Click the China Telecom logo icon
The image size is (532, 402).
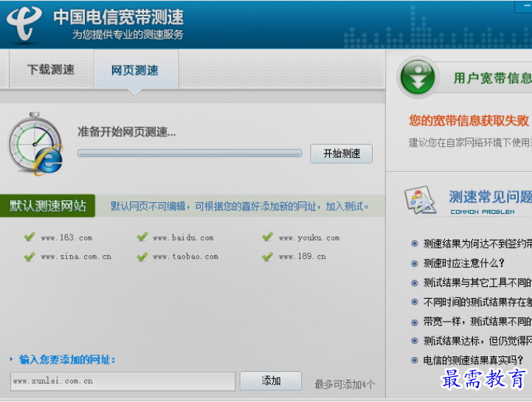tap(24, 23)
